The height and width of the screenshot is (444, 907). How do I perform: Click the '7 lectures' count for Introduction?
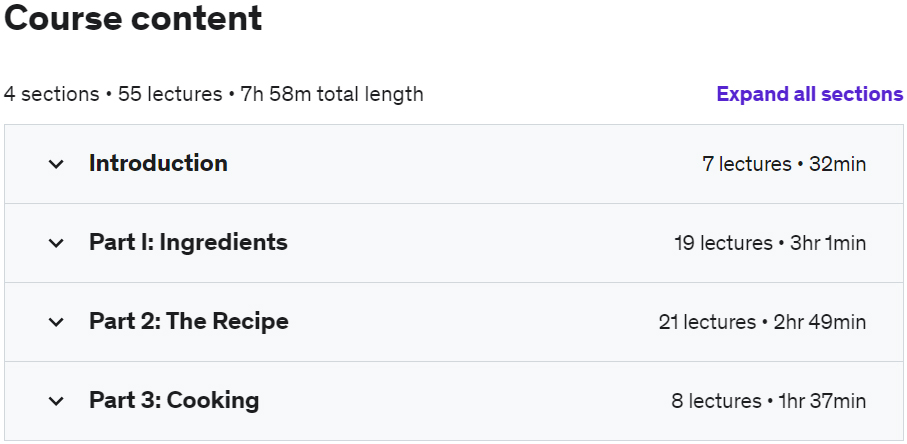[747, 164]
